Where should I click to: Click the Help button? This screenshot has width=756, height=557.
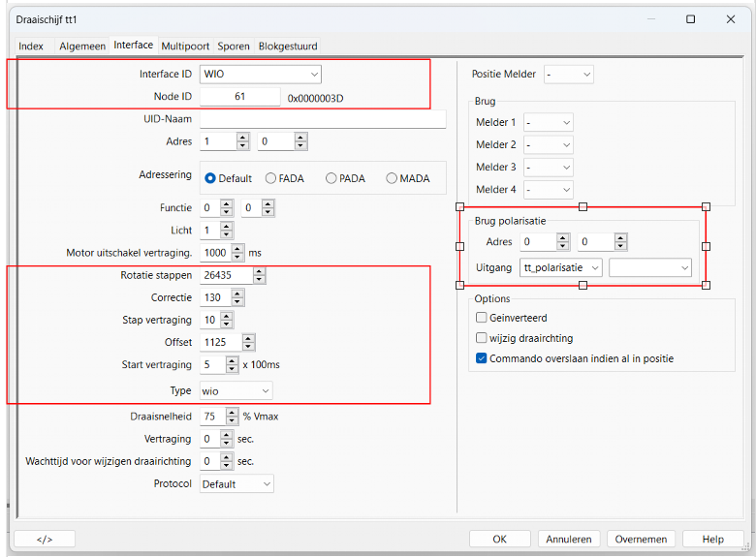coord(712,540)
